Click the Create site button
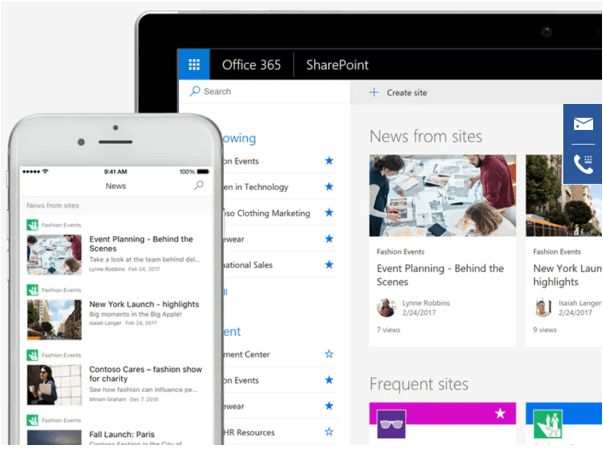The height and width of the screenshot is (449, 603). [x=398, y=93]
